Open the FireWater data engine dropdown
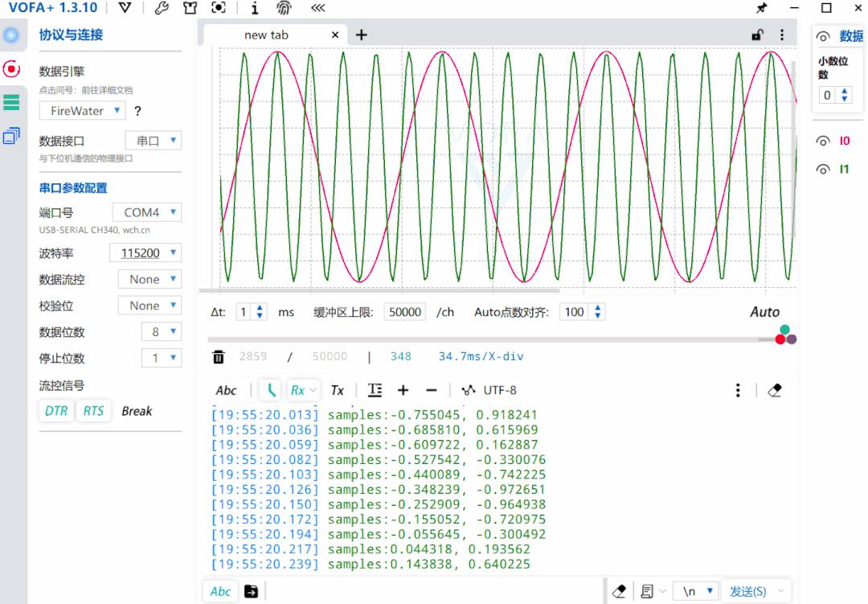Screen dimensions: 868x604 tap(83, 111)
